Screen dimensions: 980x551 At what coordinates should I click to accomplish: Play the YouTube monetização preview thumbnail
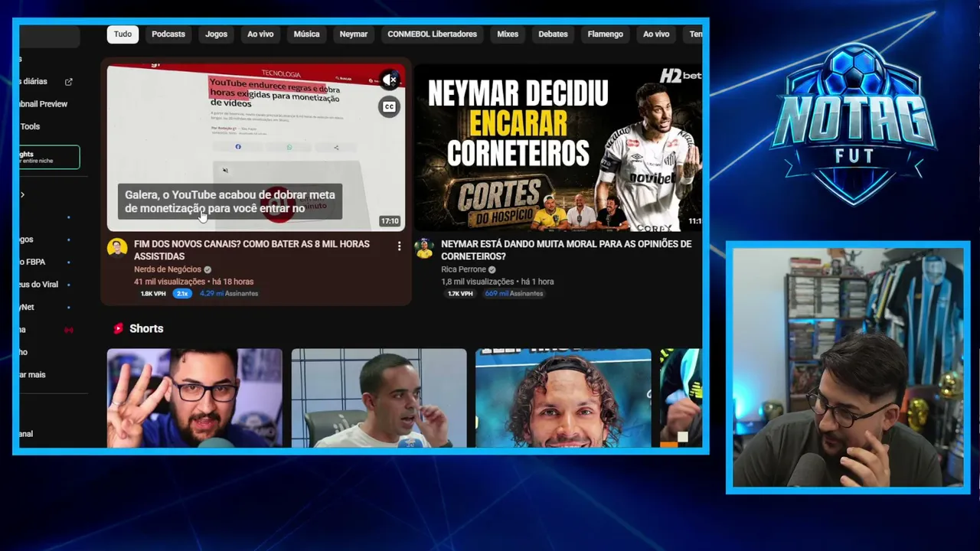(x=256, y=148)
